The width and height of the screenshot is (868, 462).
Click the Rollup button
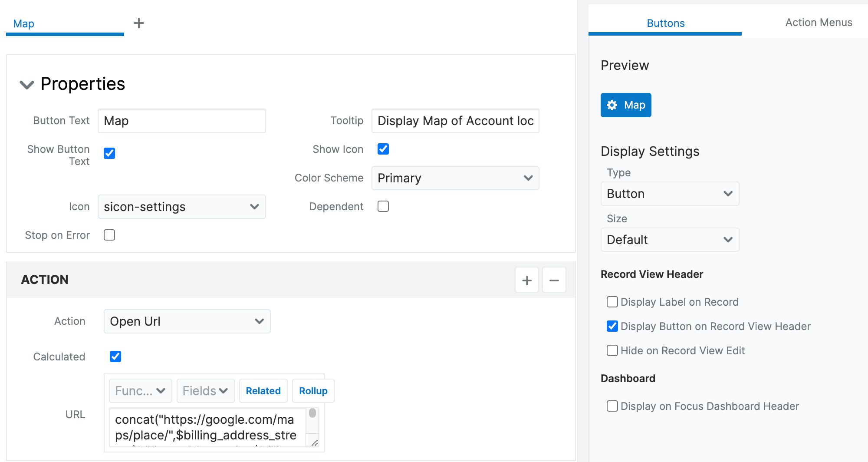click(313, 390)
